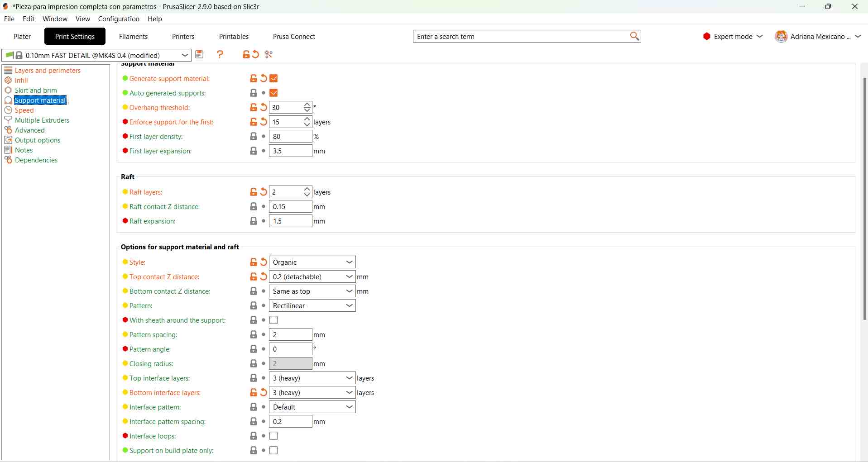This screenshot has width=868, height=462.
Task: Click lock icon for First layer expansion
Action: click(x=254, y=151)
